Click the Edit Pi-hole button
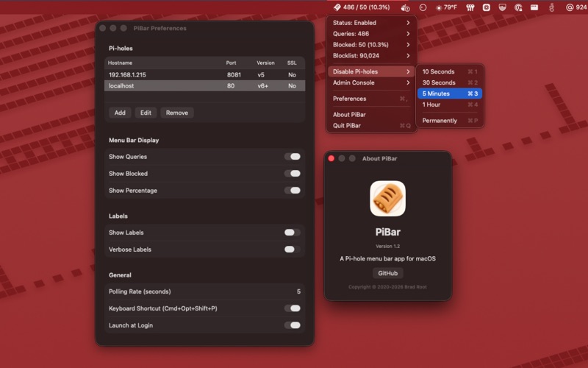 click(x=146, y=113)
